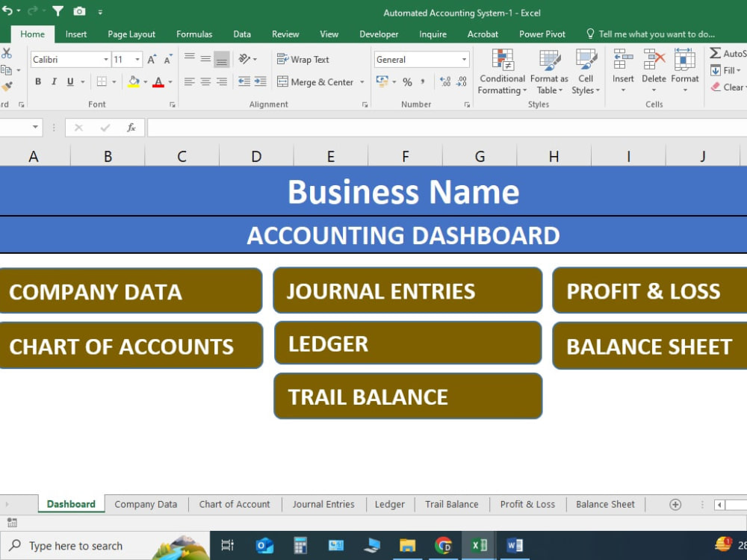Click the Increase Indent icon

pyautogui.click(x=260, y=82)
